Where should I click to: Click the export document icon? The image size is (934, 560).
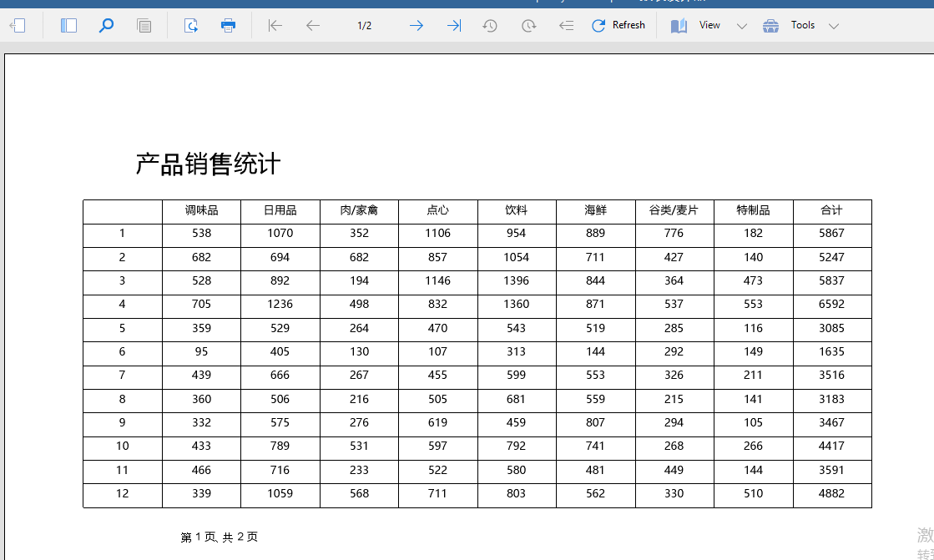tap(191, 26)
